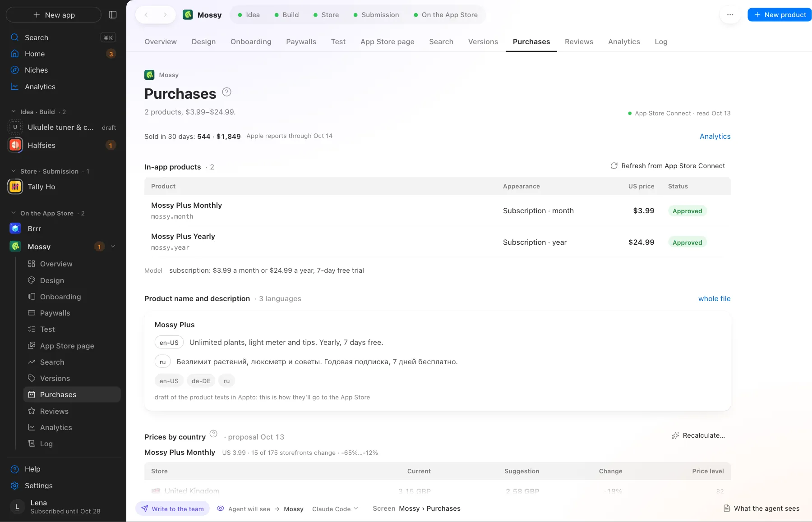
Task: Click Refresh from App Store Connect
Action: (668, 166)
